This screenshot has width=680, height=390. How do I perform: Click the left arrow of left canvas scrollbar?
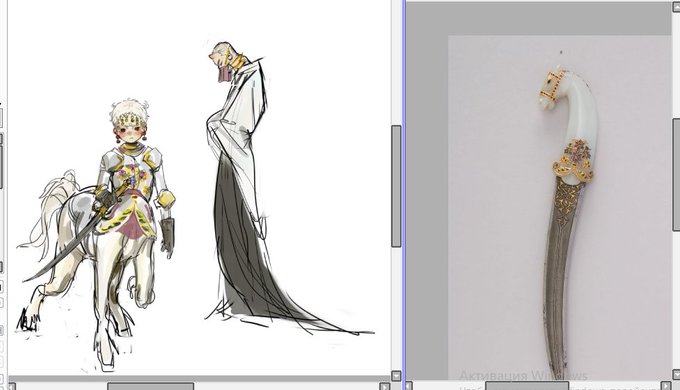[12, 386]
